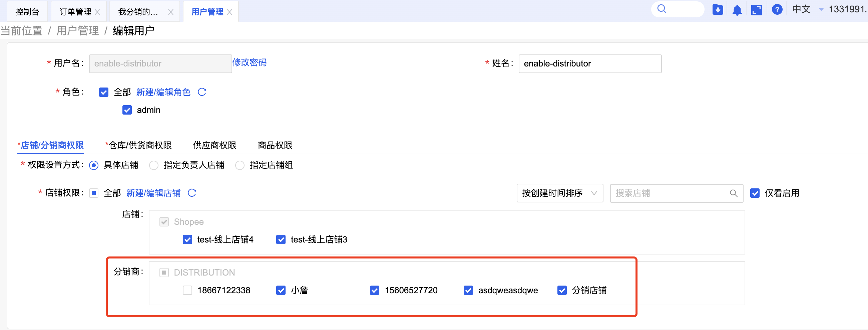Uncheck the admin role checkbox
The image size is (868, 330).
[x=127, y=110]
